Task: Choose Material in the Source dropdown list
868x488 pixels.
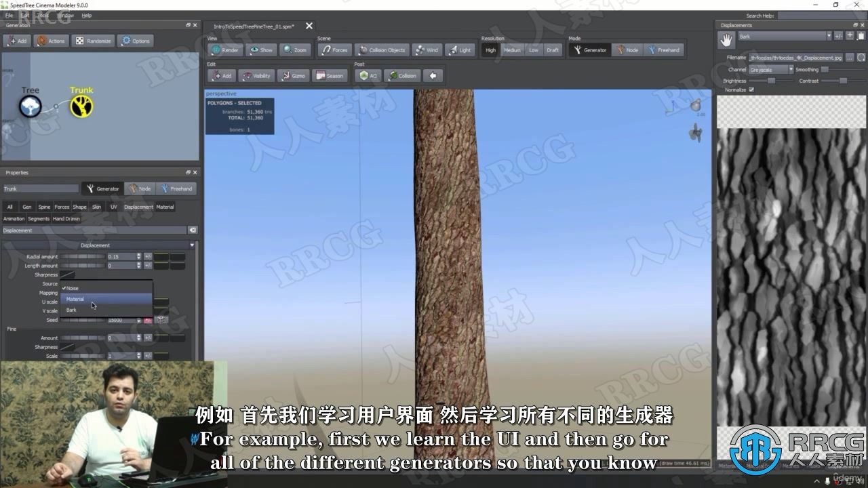Action: tap(106, 299)
